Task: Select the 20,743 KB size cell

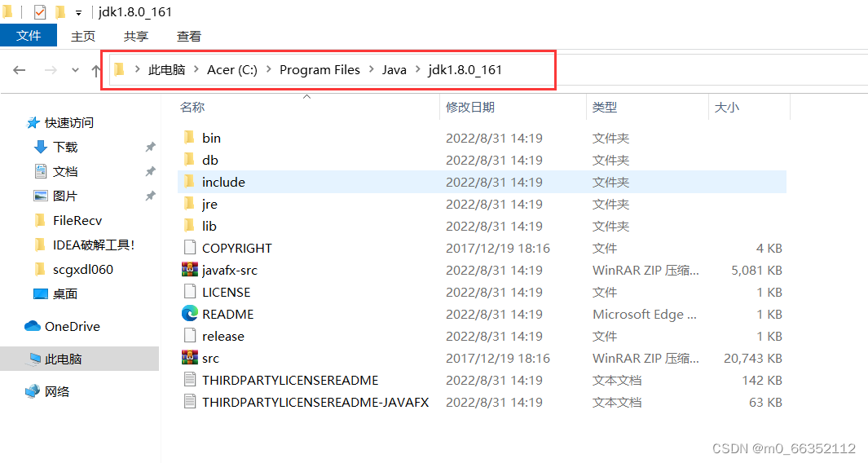Action: point(753,359)
